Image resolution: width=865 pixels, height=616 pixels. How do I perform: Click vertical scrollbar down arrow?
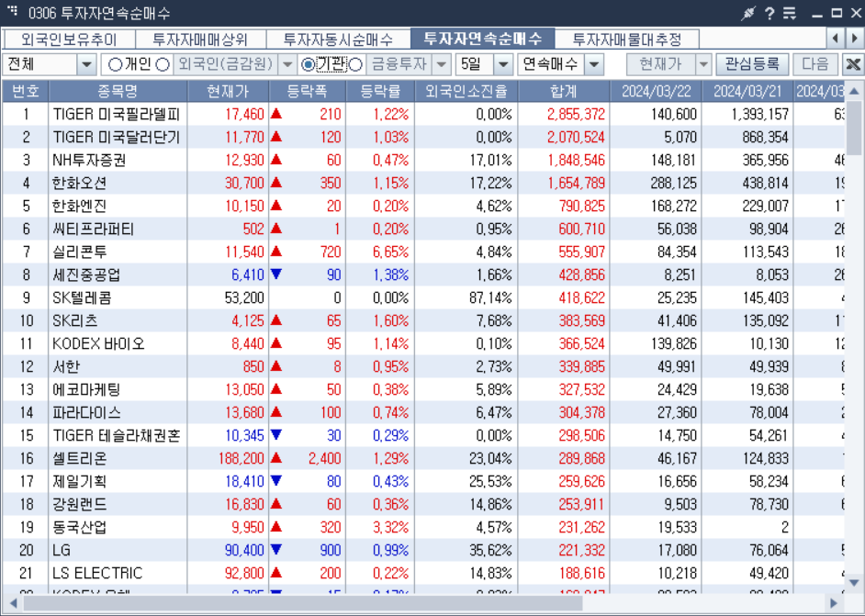point(855,582)
